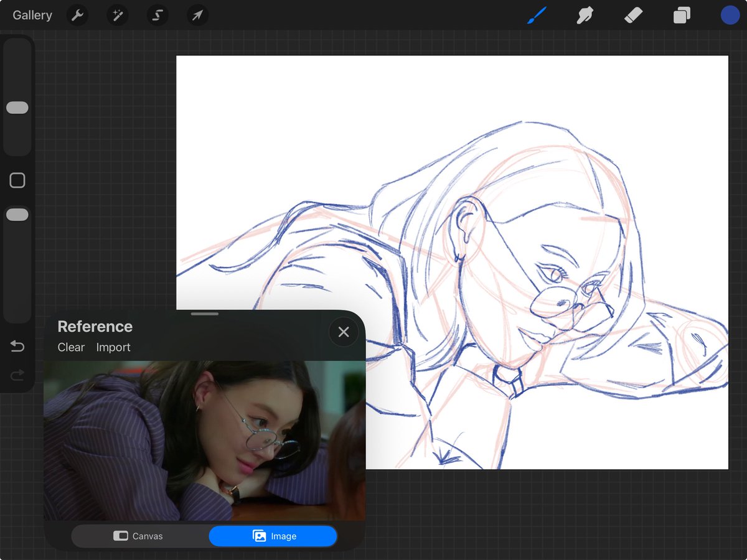Activate the Selection S-shaped tool
747x560 pixels.
[157, 16]
